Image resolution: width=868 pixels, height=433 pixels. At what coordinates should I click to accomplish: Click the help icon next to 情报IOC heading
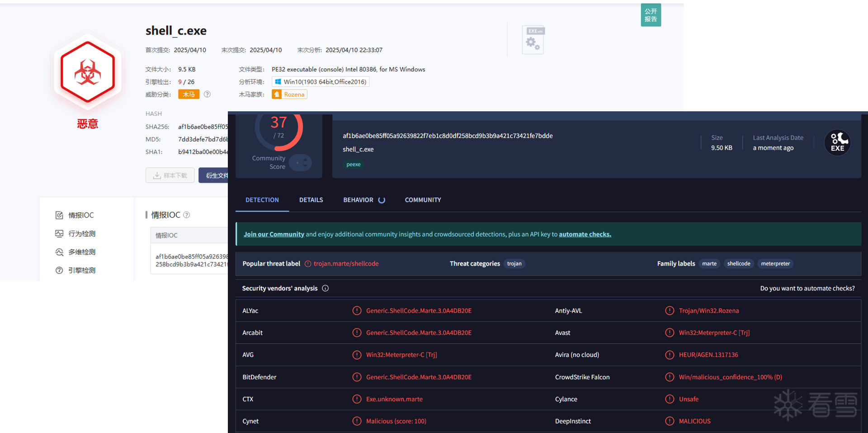pos(187,215)
